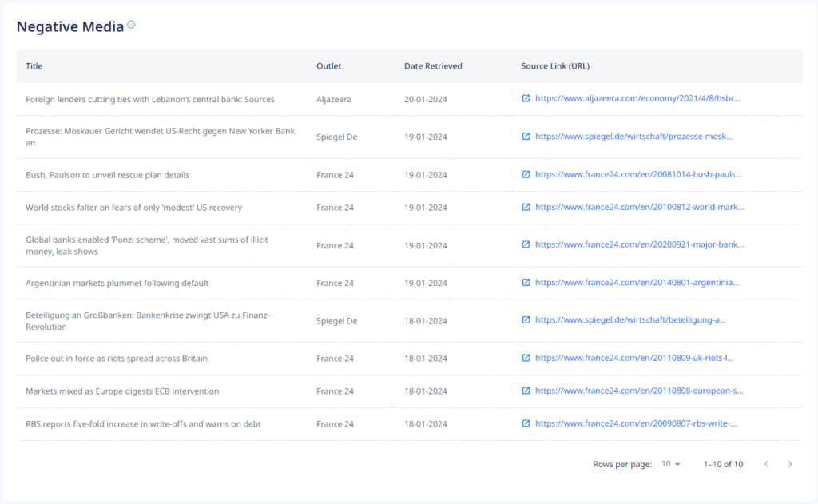Click the Source Link (URL) column header
Screen dimensions: 818x504
(555, 66)
